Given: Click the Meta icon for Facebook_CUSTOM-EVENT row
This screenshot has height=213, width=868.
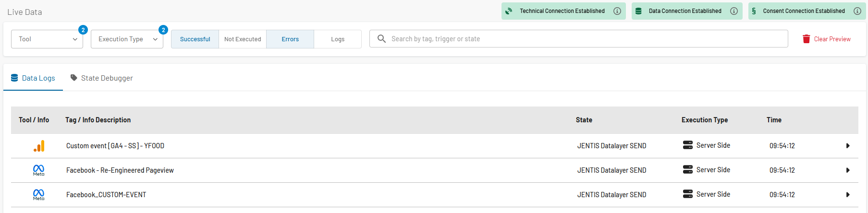Looking at the screenshot, I should tap(38, 194).
